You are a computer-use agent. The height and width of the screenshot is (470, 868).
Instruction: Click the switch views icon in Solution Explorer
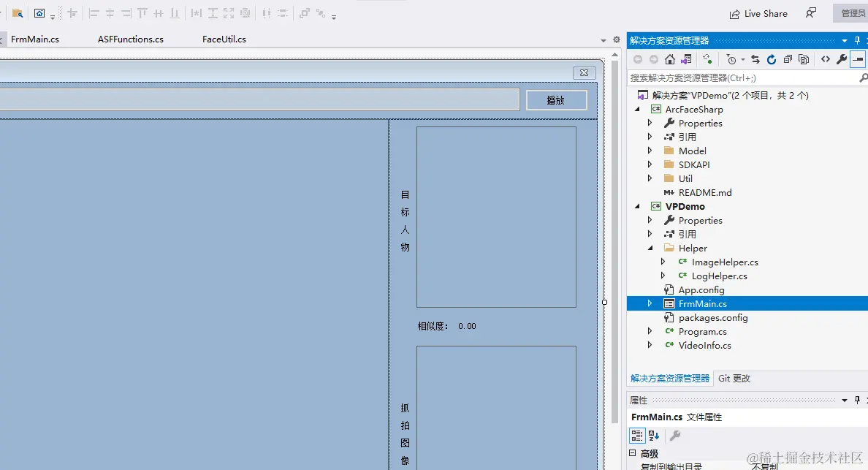686,59
